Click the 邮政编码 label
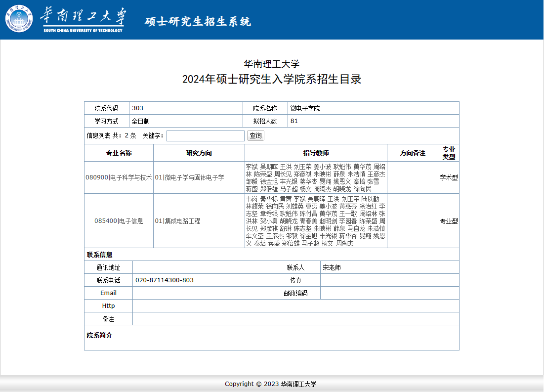Screen dimensions: 544x392 click(x=295, y=293)
